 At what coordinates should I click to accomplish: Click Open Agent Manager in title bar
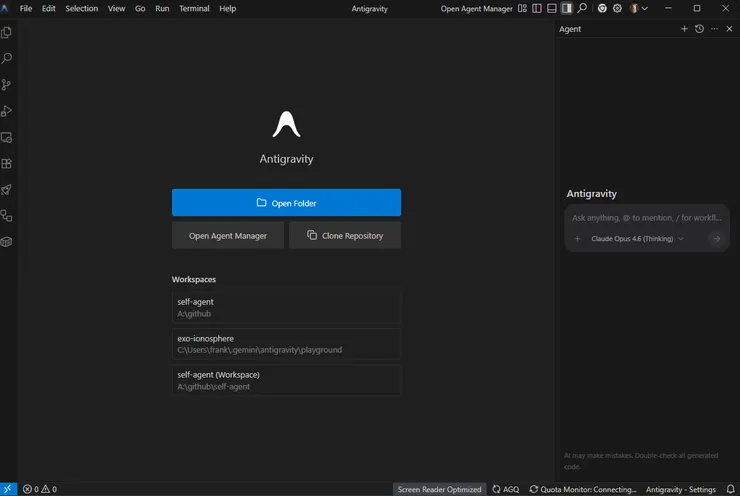[x=477, y=8]
